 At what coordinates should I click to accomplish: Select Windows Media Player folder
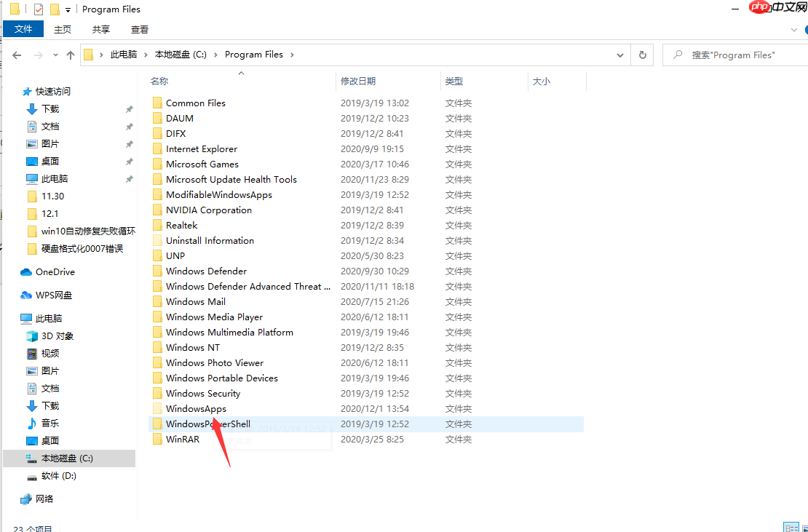click(x=214, y=317)
